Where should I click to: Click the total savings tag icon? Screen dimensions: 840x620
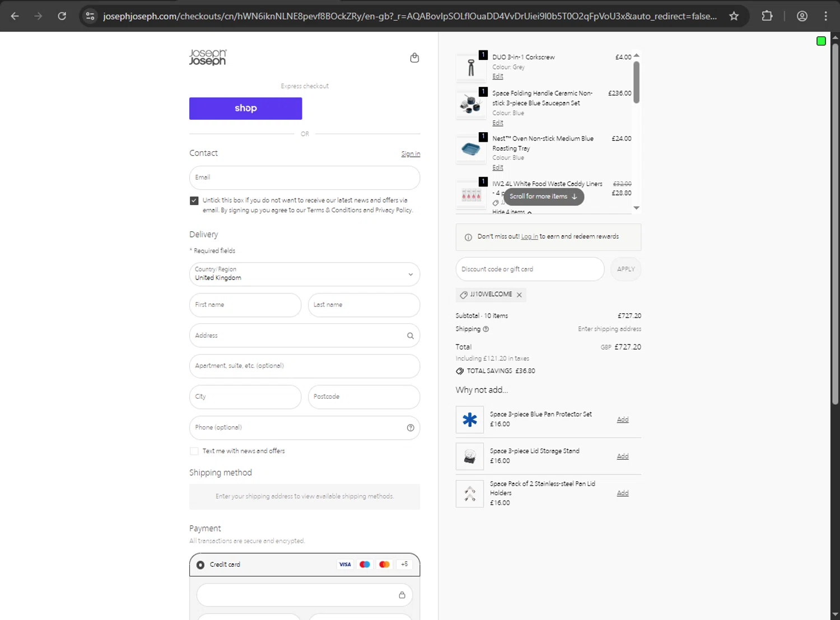tap(460, 371)
